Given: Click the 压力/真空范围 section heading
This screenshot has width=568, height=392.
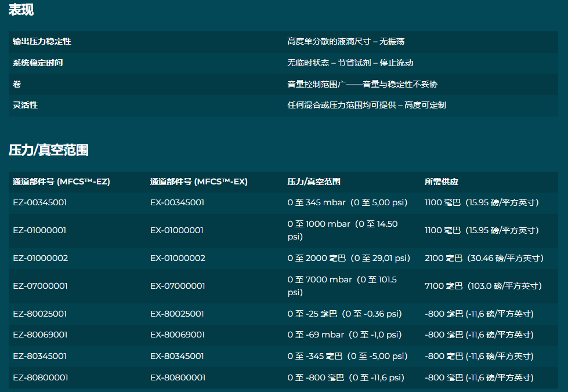Looking at the screenshot, I should coord(48,150).
